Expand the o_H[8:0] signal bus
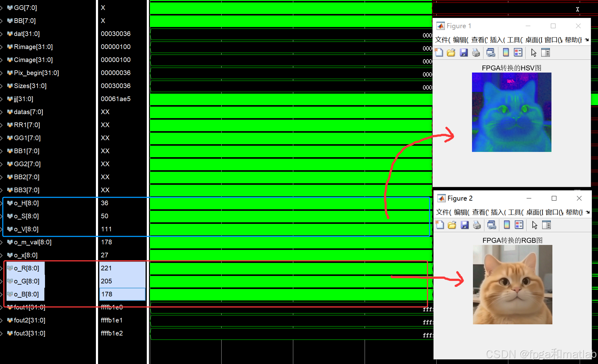 point(2,203)
